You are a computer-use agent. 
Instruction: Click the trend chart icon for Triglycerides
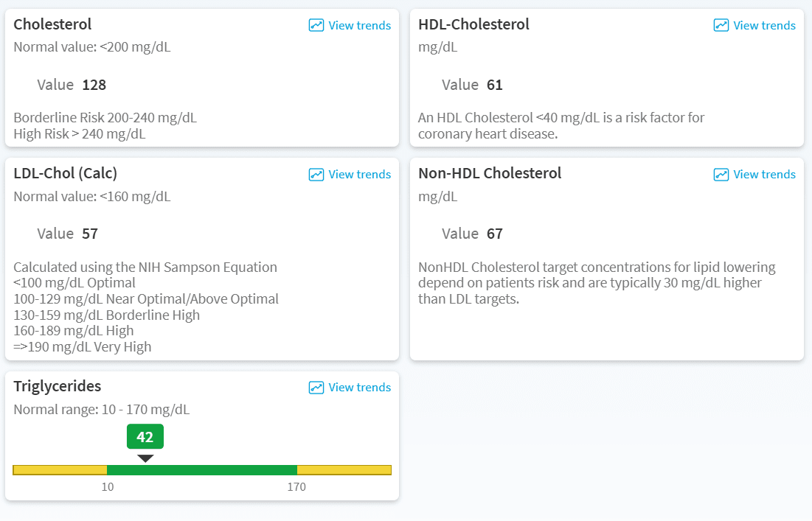pos(316,388)
